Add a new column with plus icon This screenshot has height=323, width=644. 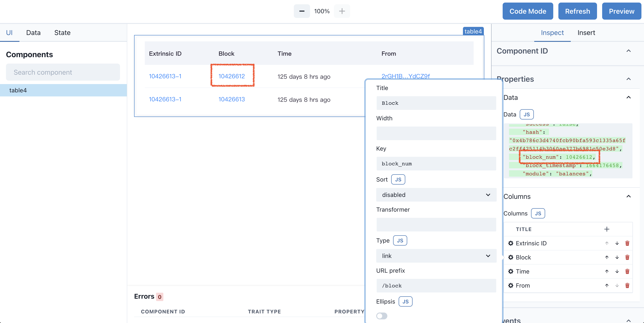(606, 229)
